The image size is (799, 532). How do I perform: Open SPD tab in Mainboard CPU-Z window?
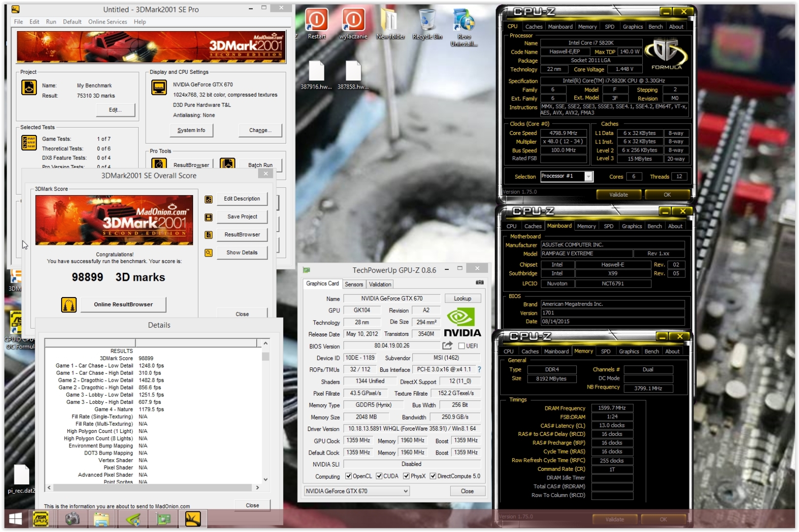coord(609,226)
